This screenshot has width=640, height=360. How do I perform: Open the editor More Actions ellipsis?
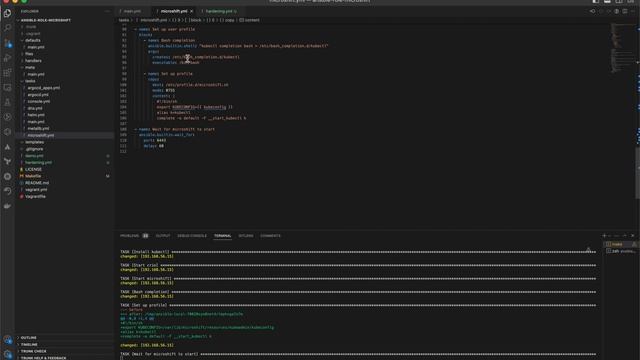[x=633, y=11]
